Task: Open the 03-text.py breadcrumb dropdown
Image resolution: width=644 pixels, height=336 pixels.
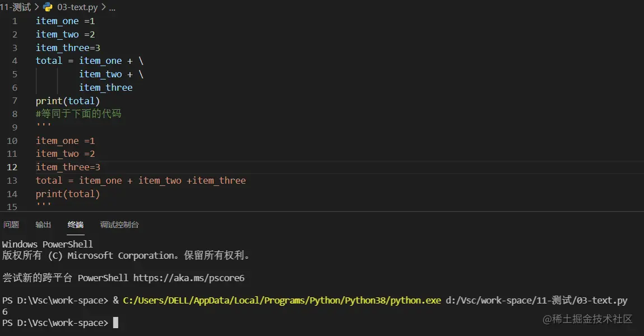Action: 77,7
